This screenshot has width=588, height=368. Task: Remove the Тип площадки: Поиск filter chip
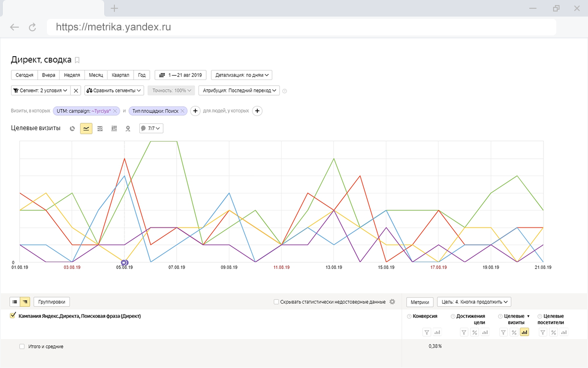pos(183,111)
